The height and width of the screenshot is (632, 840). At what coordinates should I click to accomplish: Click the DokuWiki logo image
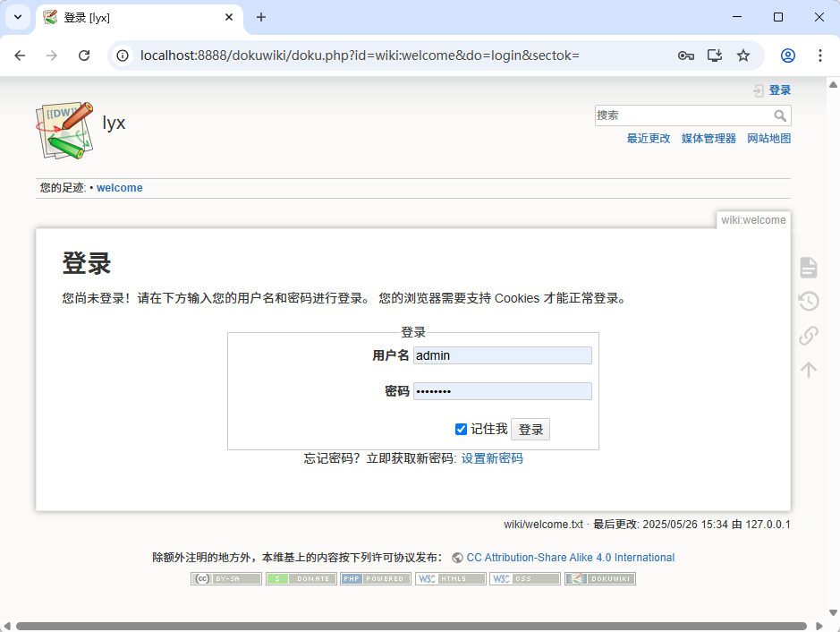click(64, 131)
